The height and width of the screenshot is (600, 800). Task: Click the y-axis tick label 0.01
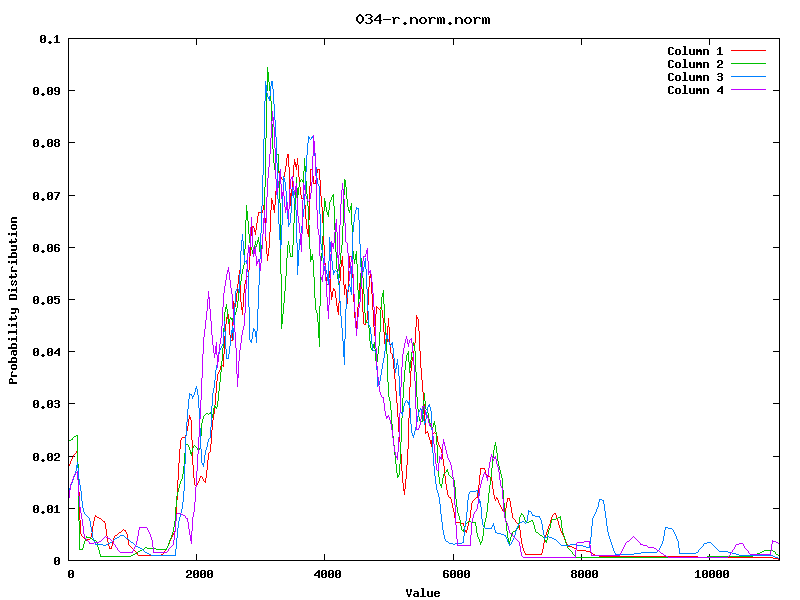[x=46, y=509]
